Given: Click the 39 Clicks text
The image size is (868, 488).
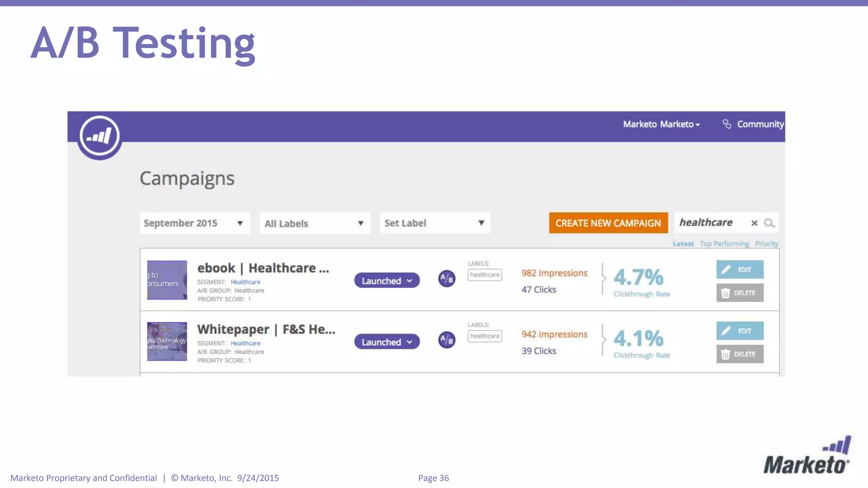Looking at the screenshot, I should point(539,351).
